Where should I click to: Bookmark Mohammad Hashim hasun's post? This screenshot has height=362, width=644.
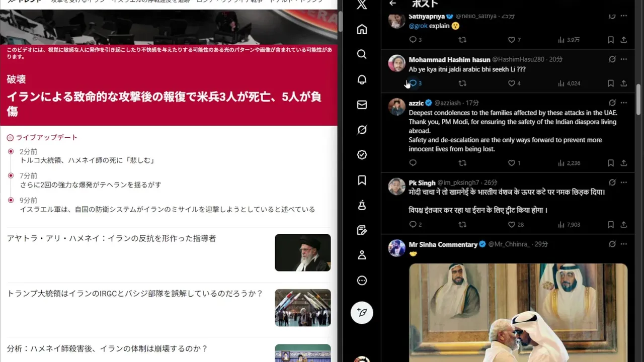[610, 83]
